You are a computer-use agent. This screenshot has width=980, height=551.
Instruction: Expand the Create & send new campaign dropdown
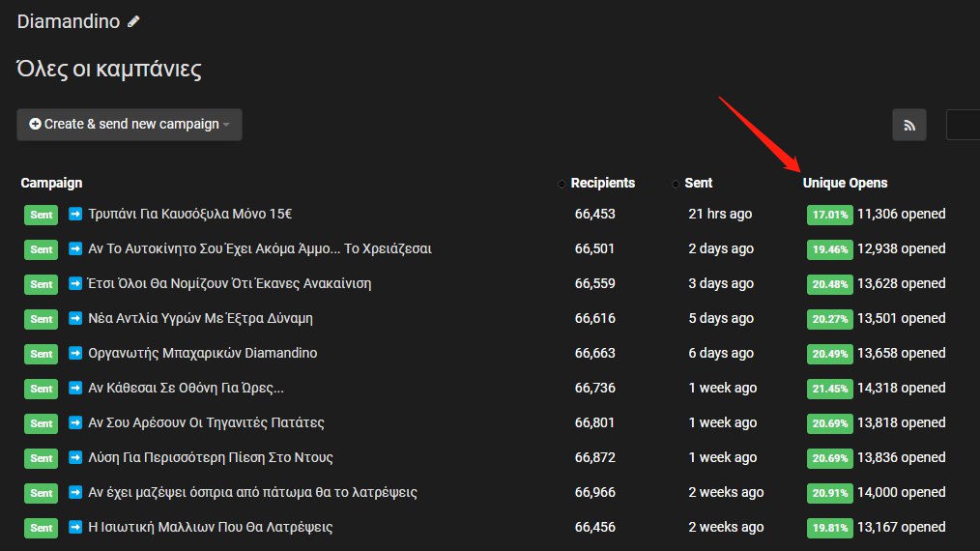point(130,125)
